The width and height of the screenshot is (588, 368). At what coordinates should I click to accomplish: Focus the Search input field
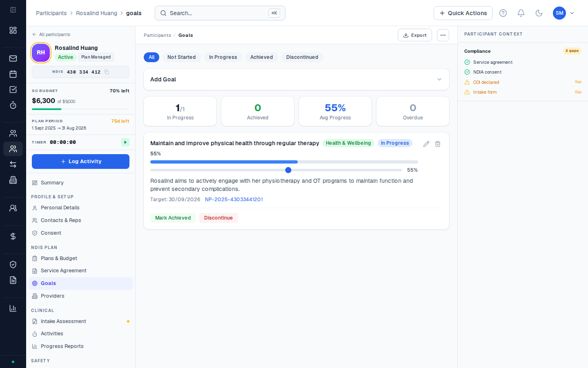click(220, 13)
